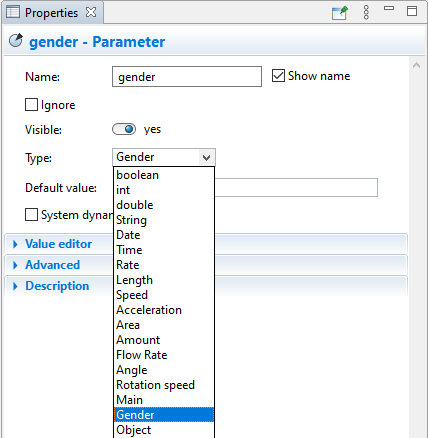428x438 pixels.
Task: Pick Time from the type list
Action: pos(164,250)
